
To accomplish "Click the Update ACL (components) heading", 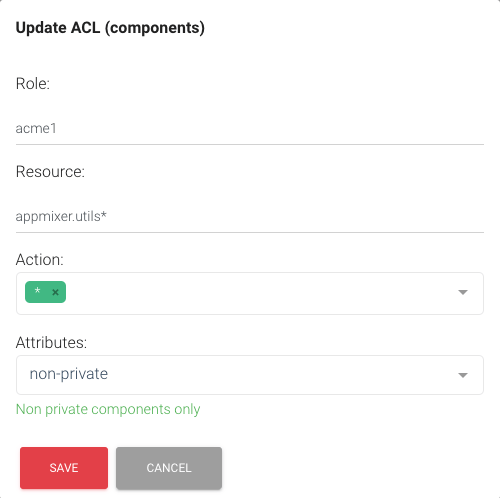I will (110, 28).
